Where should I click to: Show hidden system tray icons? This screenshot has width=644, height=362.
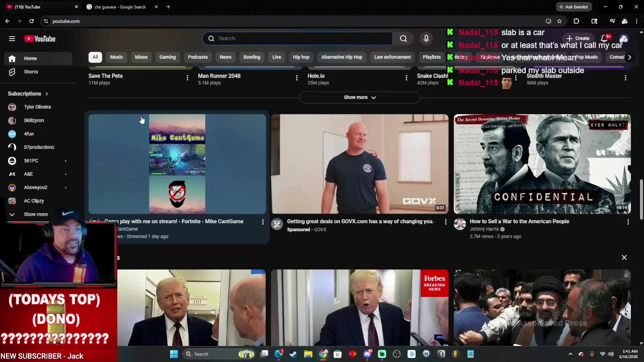570,354
